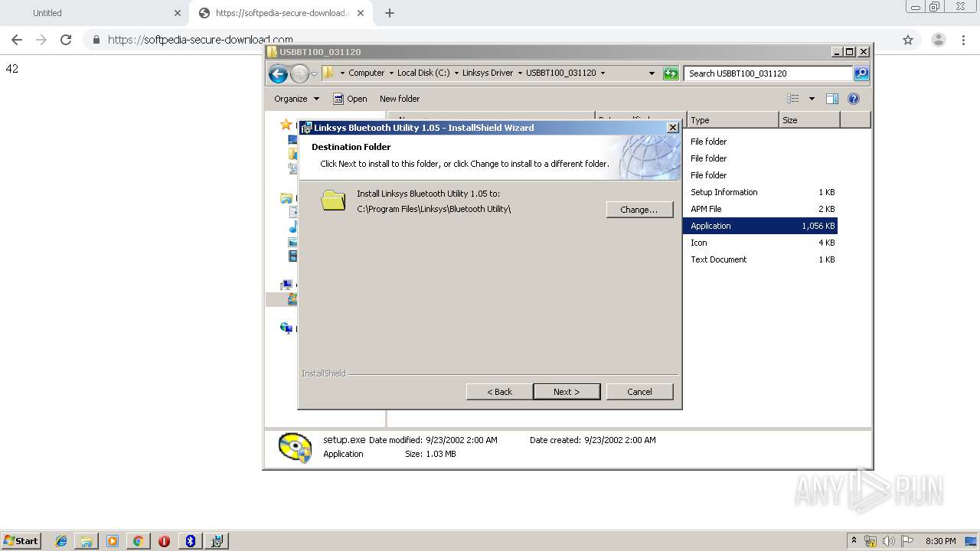Open a new Chrome tab
The image size is (980, 551).
click(x=390, y=13)
